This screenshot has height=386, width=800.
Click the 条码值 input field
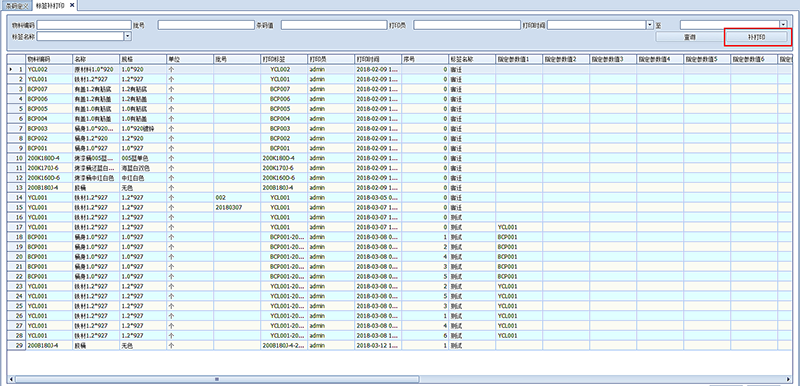tap(334, 24)
